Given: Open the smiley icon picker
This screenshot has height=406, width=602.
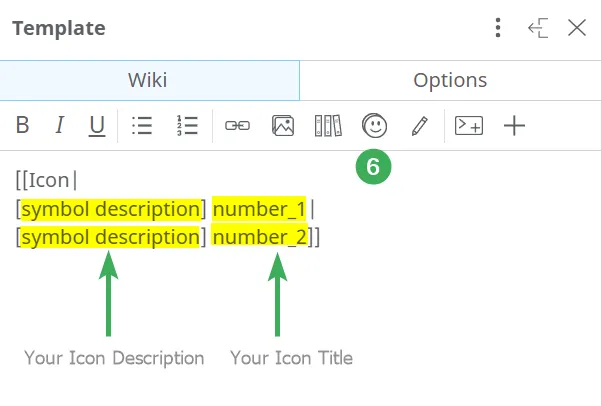Looking at the screenshot, I should (374, 126).
